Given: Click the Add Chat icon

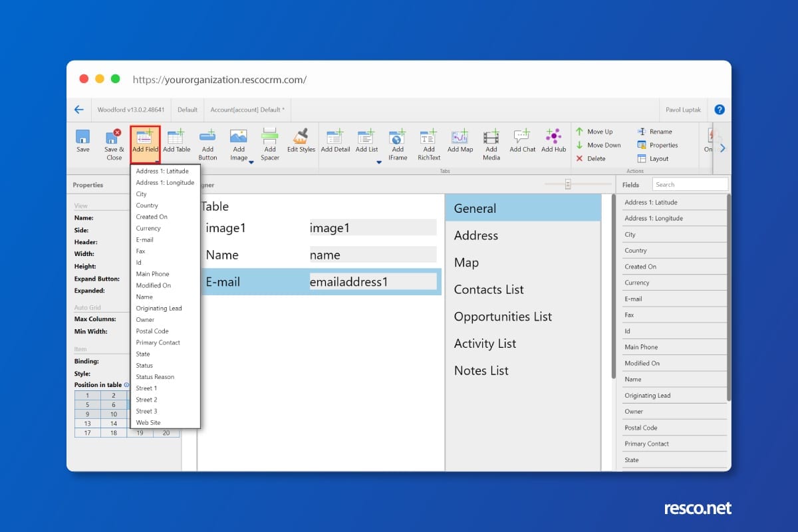Looking at the screenshot, I should click(x=522, y=138).
